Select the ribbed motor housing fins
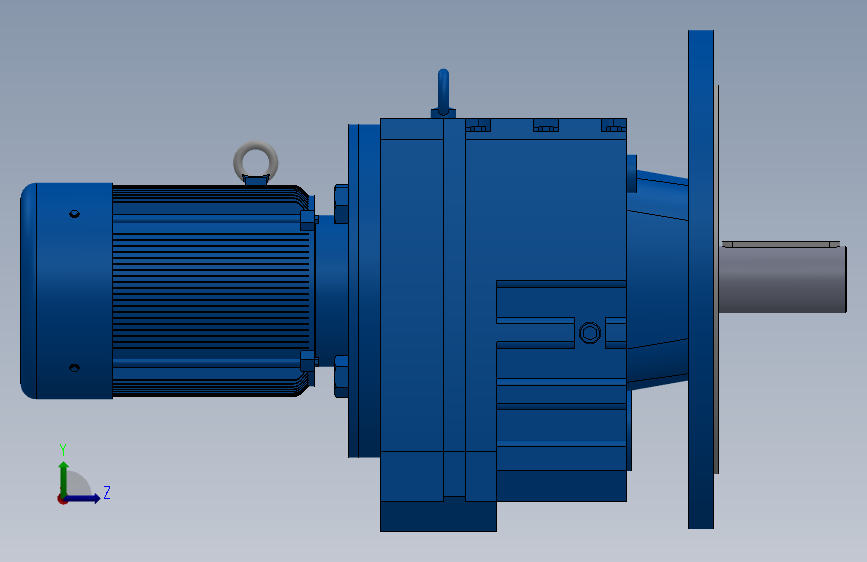 tap(211, 291)
